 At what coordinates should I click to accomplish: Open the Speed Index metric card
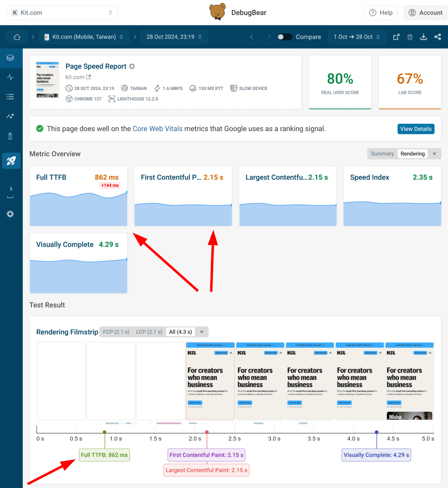pyautogui.click(x=392, y=196)
